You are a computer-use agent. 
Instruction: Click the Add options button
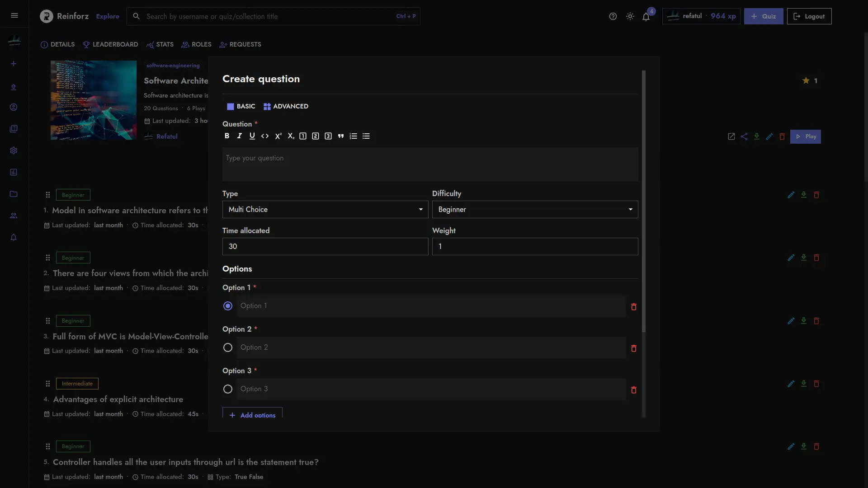[252, 414]
